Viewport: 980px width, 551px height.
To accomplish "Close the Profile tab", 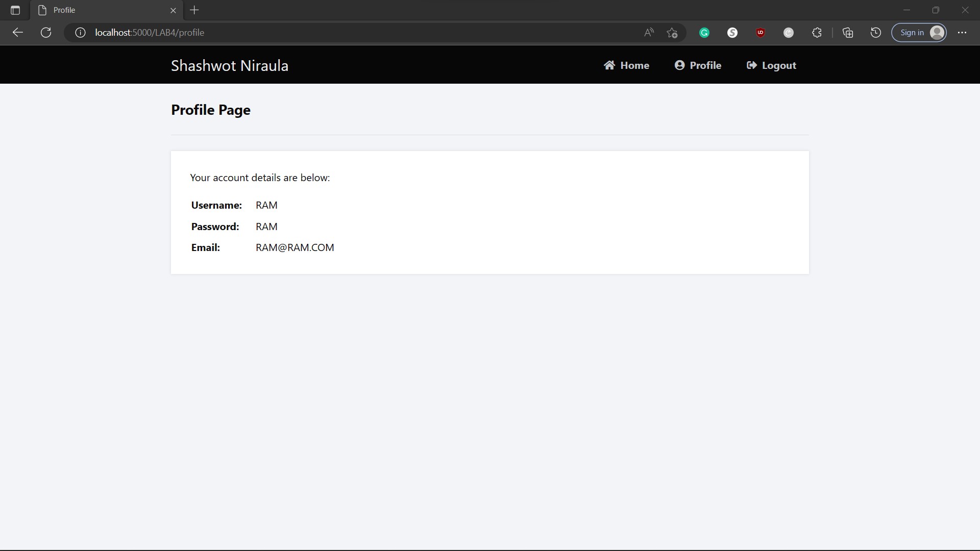I will coord(173,10).
